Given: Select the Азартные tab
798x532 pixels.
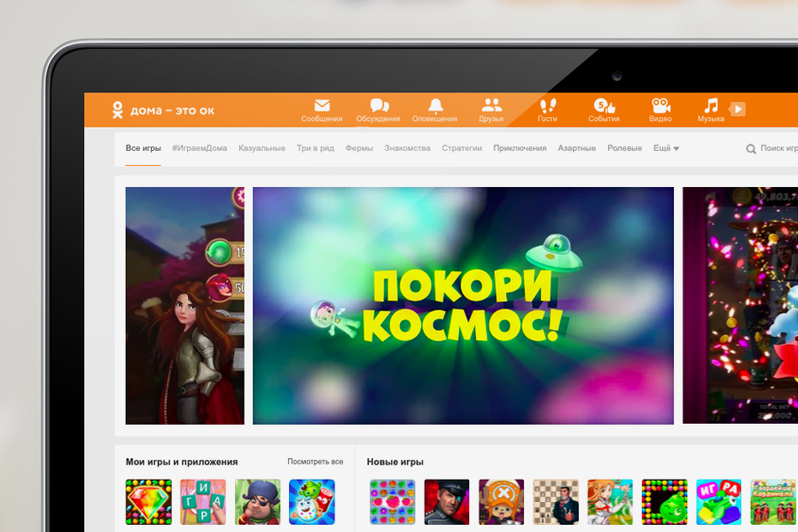Looking at the screenshot, I should pyautogui.click(x=576, y=148).
